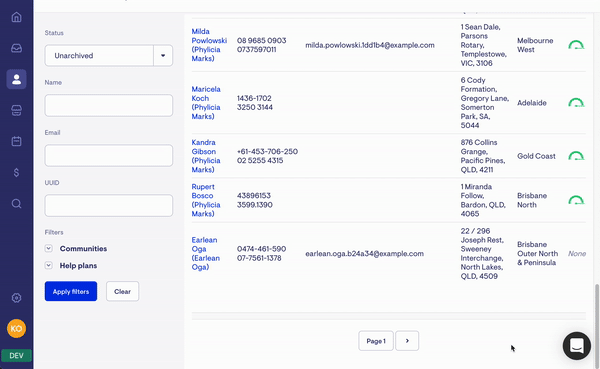Select the People icon in sidebar
Viewport: 600px width, 369px height.
[16, 79]
